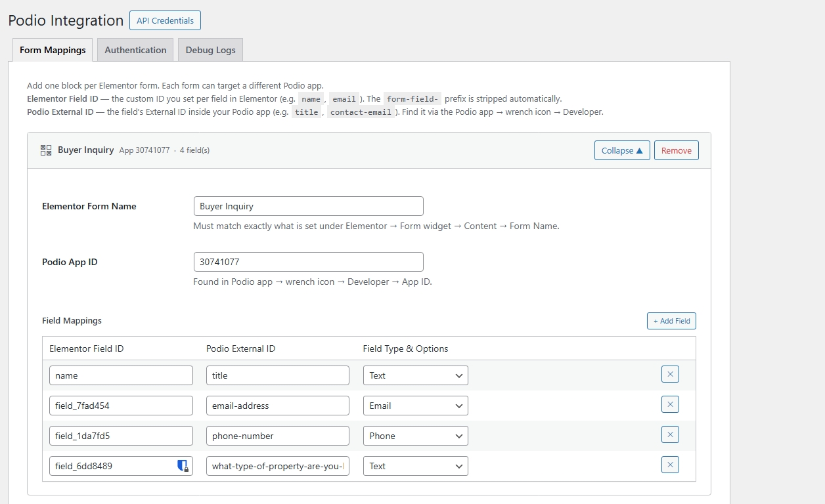Remove the email-address field mapping row
This screenshot has height=504, width=825.
(x=670, y=404)
